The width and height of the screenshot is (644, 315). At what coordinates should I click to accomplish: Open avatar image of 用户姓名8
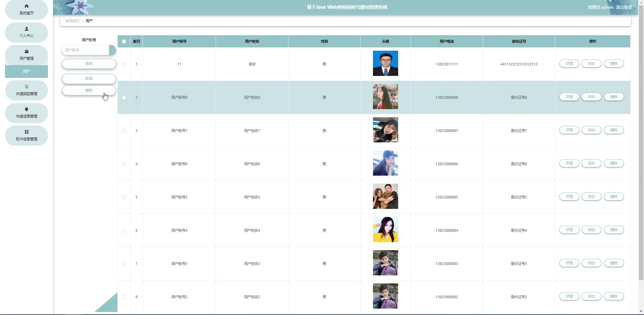pyautogui.click(x=385, y=96)
